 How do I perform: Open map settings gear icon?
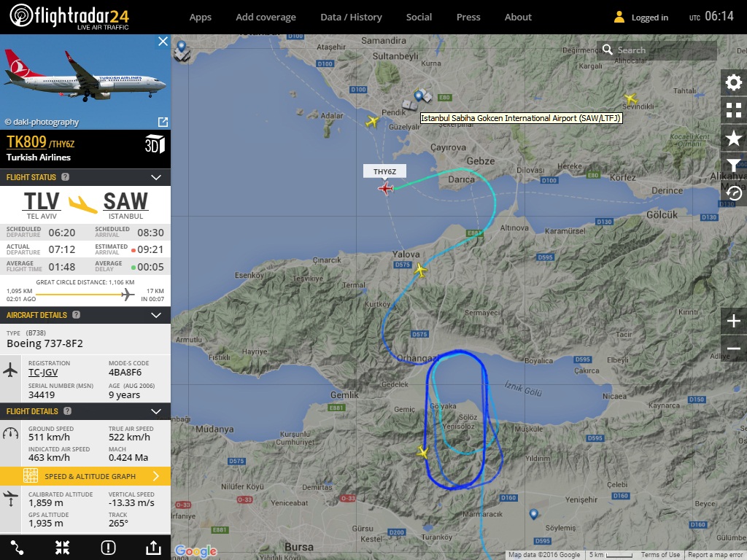734,82
